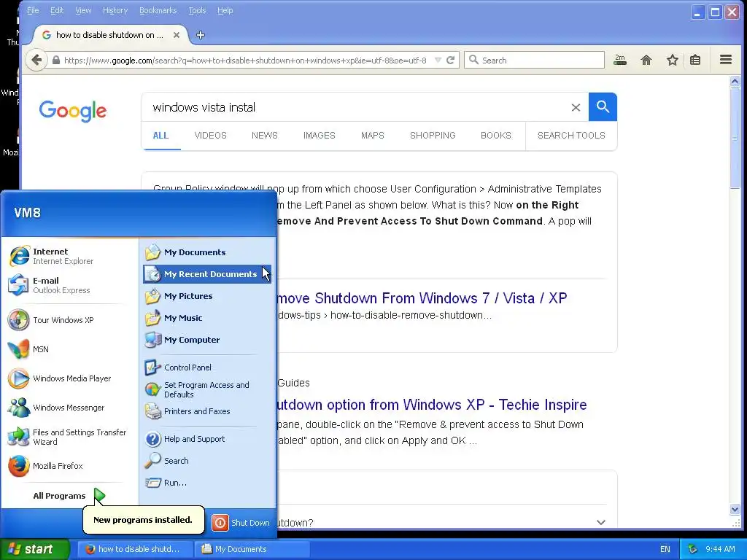
Task: Close the 'how to disable shutdown' tab
Action: pyautogui.click(x=177, y=35)
